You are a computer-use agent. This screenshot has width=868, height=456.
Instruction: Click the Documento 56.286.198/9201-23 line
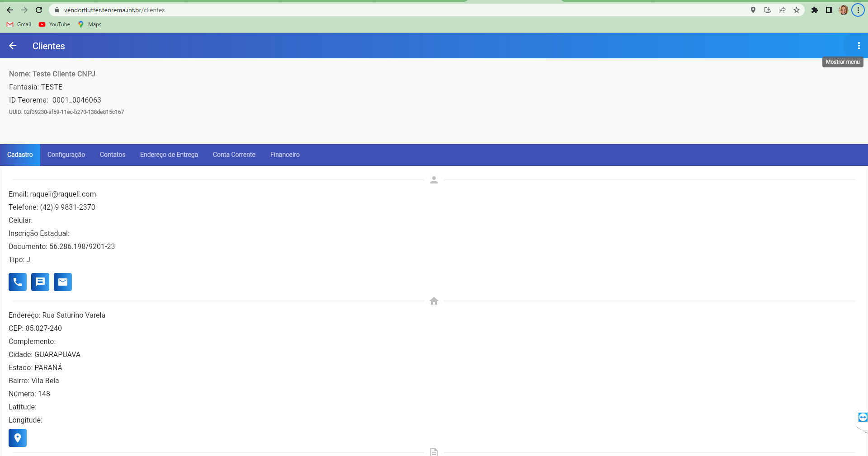click(62, 246)
